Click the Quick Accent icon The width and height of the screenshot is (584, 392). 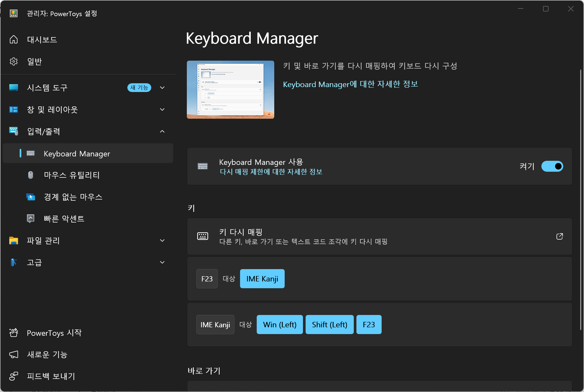pyautogui.click(x=31, y=219)
